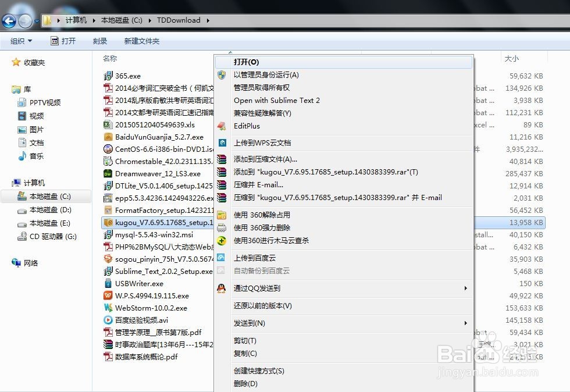Open the 组织 toolbar dropdown
Image resolution: width=570 pixels, height=392 pixels.
coord(21,41)
